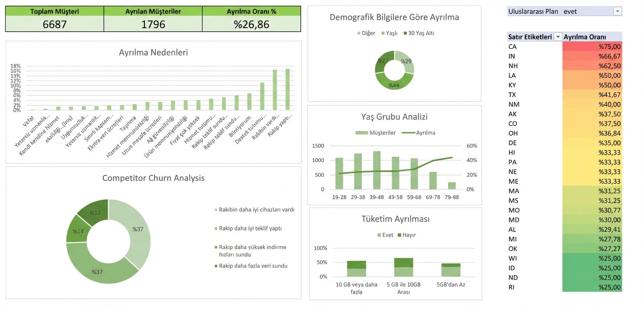
Task: Click the %44 slice of the demographic donut
Action: (x=394, y=85)
